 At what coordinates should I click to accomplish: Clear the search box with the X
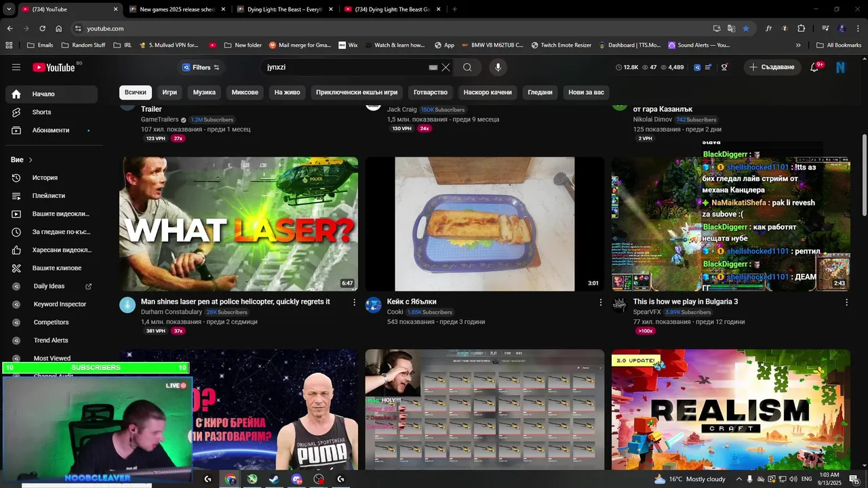(446, 67)
